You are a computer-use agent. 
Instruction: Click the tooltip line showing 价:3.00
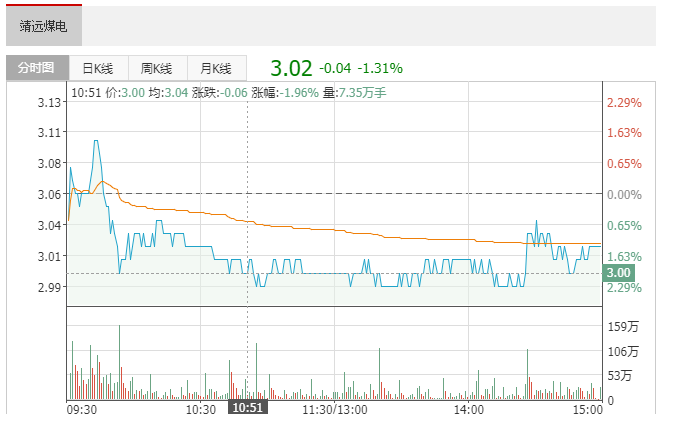tap(126, 92)
